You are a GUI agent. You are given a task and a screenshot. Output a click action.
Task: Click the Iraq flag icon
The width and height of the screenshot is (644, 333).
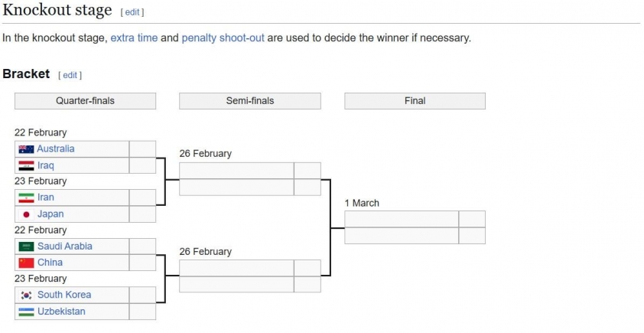(26, 165)
